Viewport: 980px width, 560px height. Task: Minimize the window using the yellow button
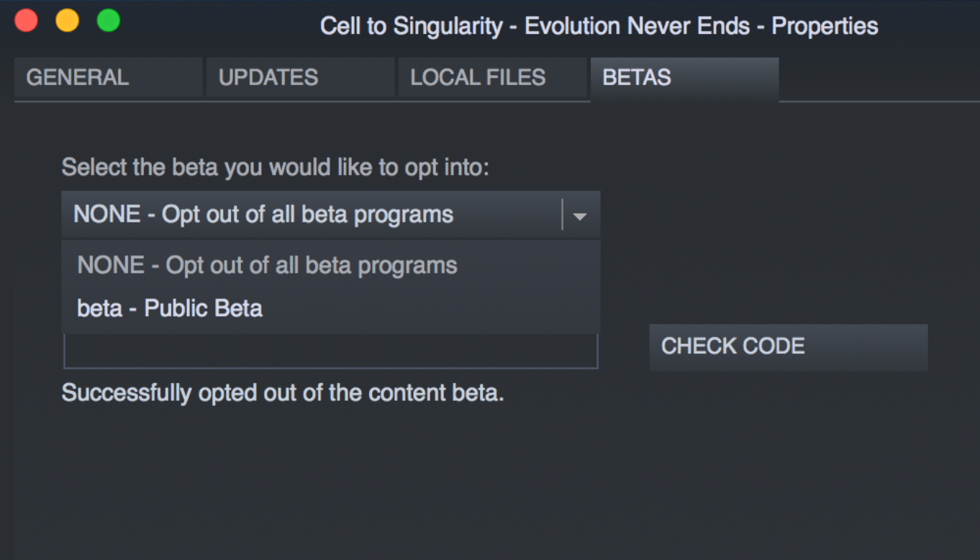(67, 20)
